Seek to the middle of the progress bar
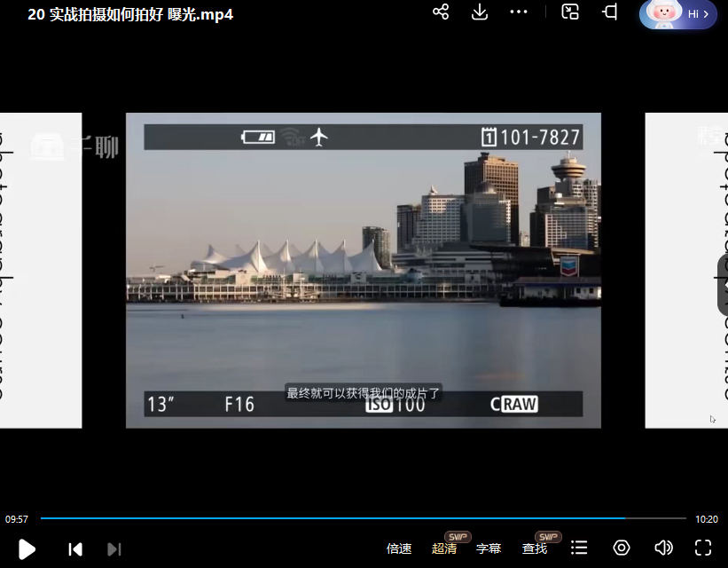 coord(364,518)
